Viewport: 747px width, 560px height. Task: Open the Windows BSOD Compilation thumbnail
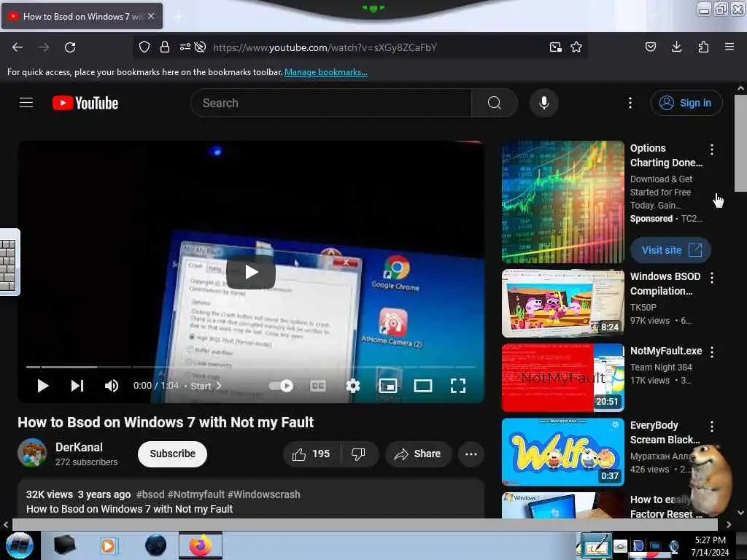click(x=563, y=303)
